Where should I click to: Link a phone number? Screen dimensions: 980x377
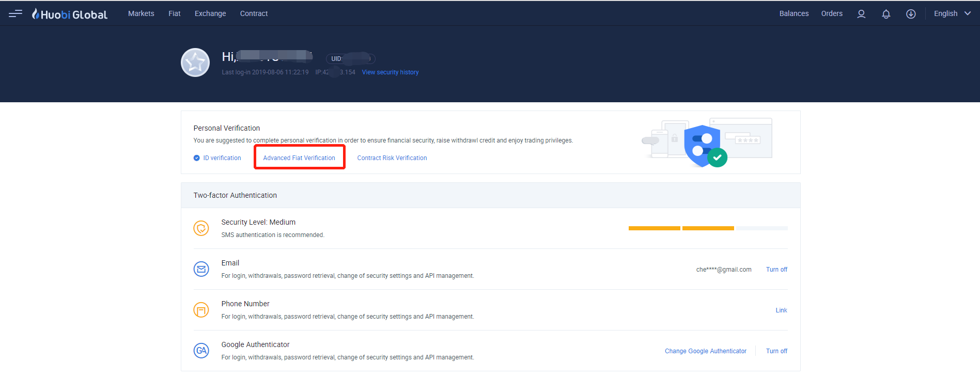click(781, 310)
